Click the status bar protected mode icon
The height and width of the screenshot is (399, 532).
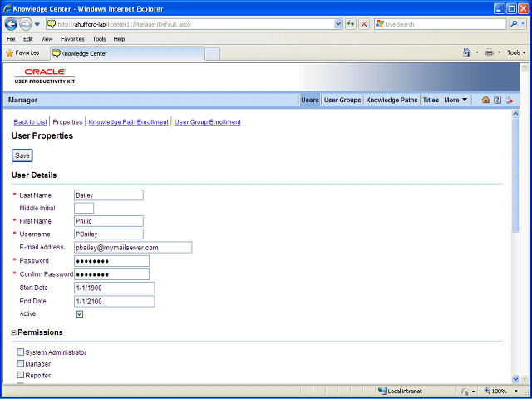(x=465, y=392)
